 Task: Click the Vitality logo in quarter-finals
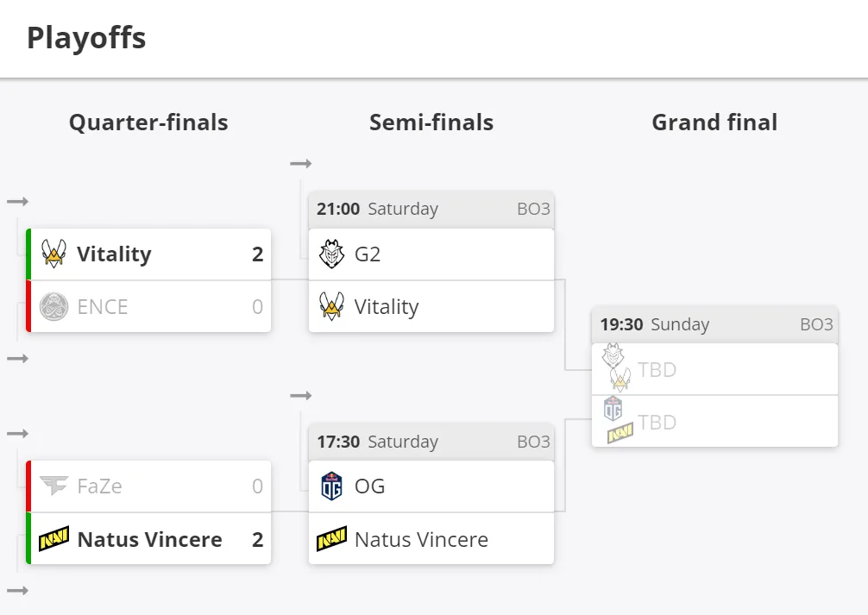53,254
